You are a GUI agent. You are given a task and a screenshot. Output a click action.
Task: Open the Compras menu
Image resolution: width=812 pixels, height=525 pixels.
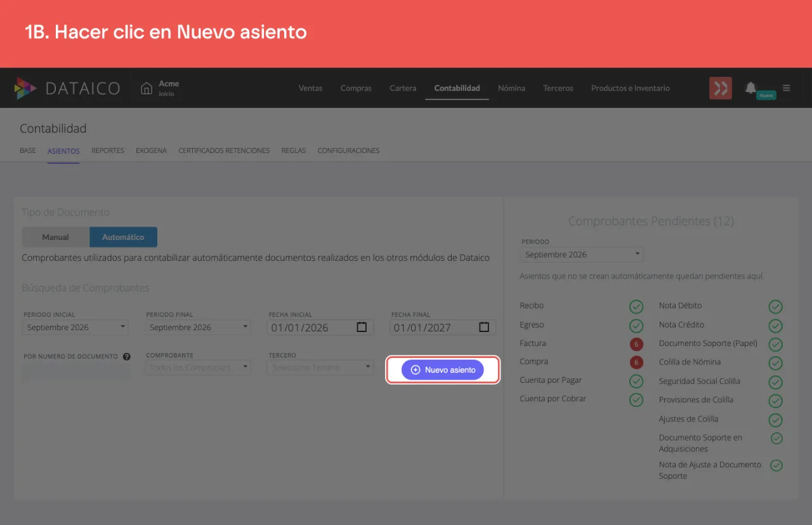356,88
